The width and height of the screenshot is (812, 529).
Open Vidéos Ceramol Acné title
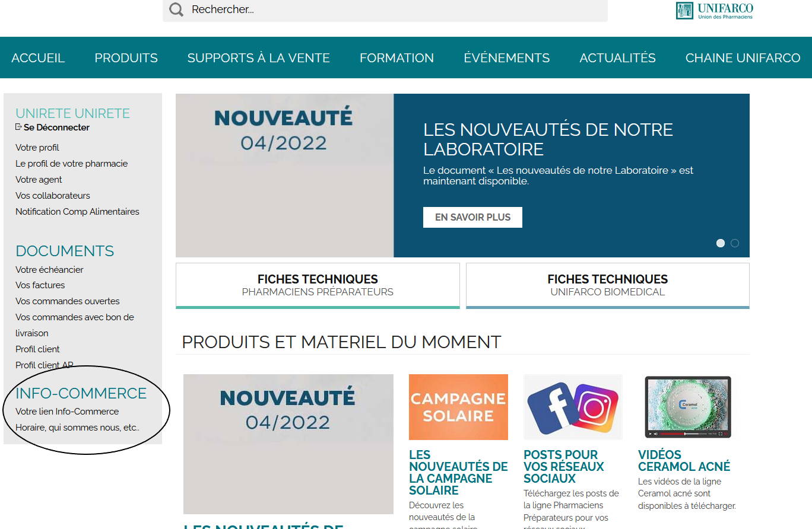684,461
